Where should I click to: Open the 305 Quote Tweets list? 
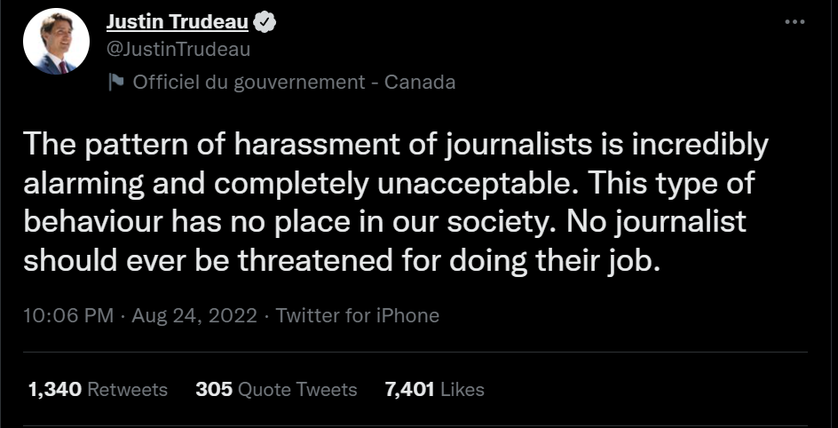(276, 390)
